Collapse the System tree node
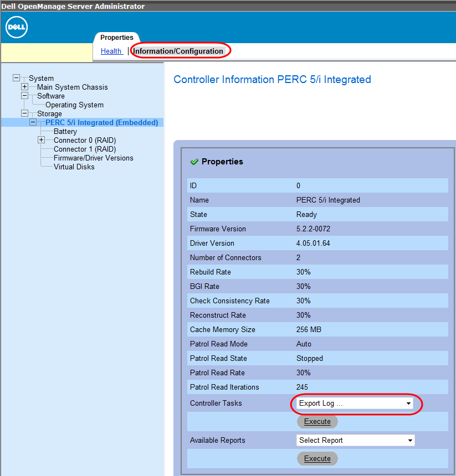Viewport: 456px width, 476px height. (x=17, y=78)
